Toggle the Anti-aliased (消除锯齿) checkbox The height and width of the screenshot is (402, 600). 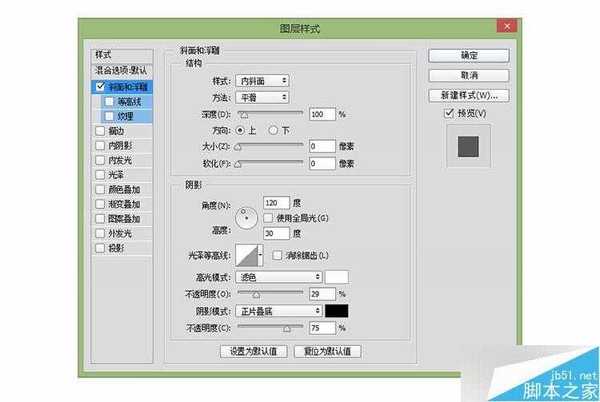(x=277, y=257)
